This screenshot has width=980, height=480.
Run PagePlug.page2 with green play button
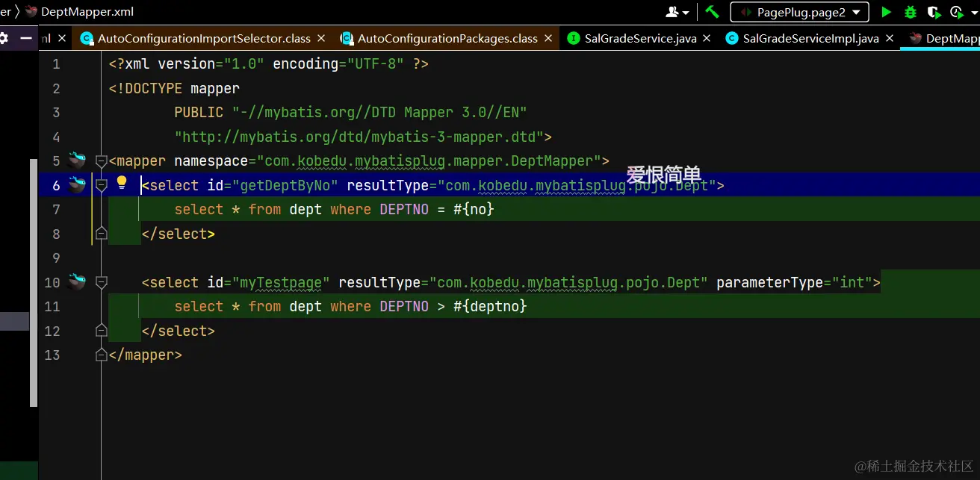point(886,12)
